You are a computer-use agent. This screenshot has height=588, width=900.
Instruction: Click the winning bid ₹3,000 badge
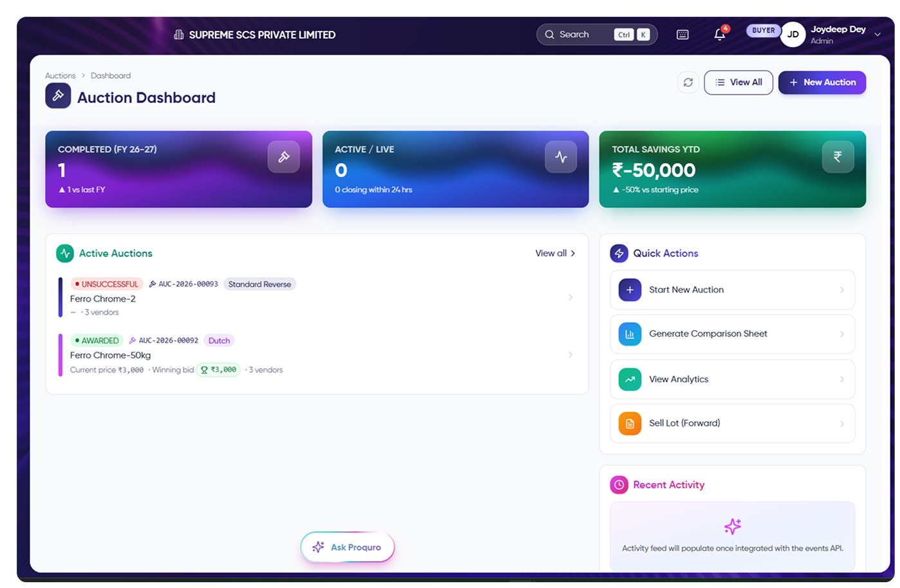click(218, 370)
